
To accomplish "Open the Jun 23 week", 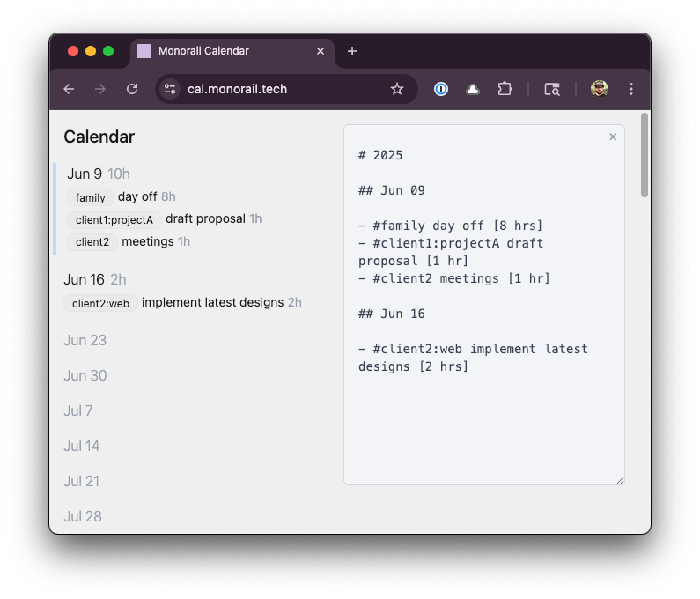I will [85, 340].
